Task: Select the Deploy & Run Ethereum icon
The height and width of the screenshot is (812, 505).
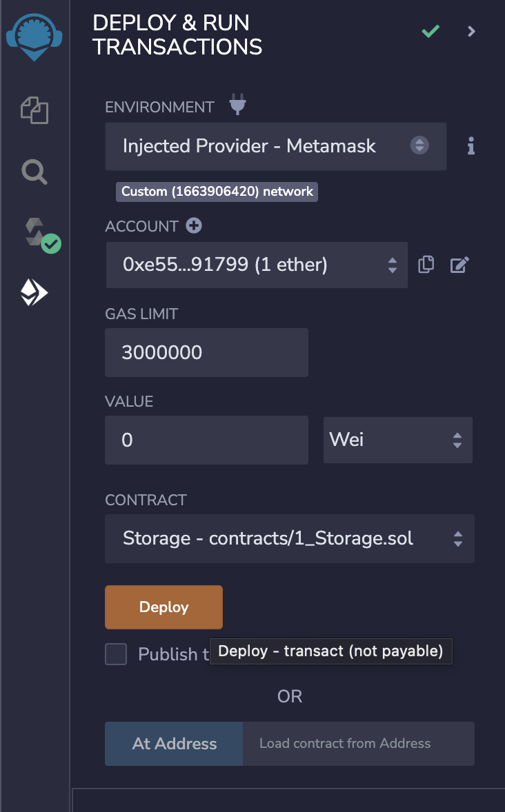Action: [x=34, y=294]
